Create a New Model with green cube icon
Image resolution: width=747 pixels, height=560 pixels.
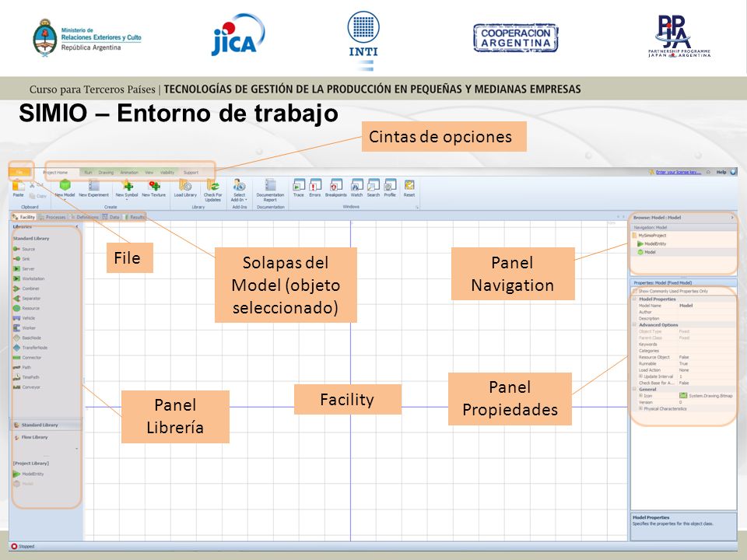pos(65,186)
